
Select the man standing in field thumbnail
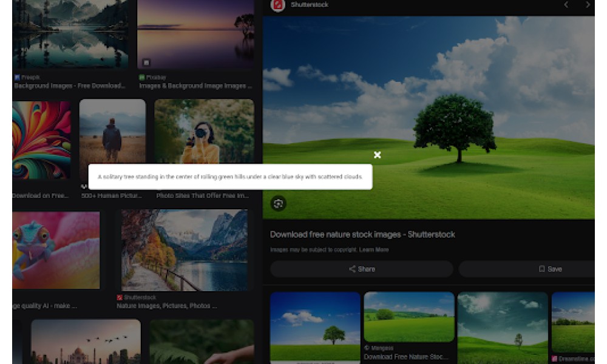coord(112,132)
